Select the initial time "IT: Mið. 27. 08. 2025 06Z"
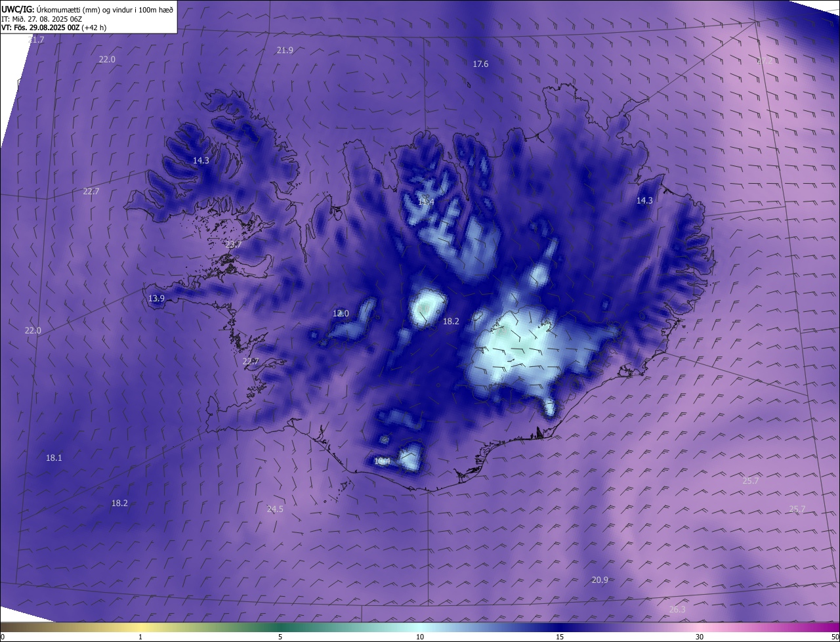 pos(41,18)
